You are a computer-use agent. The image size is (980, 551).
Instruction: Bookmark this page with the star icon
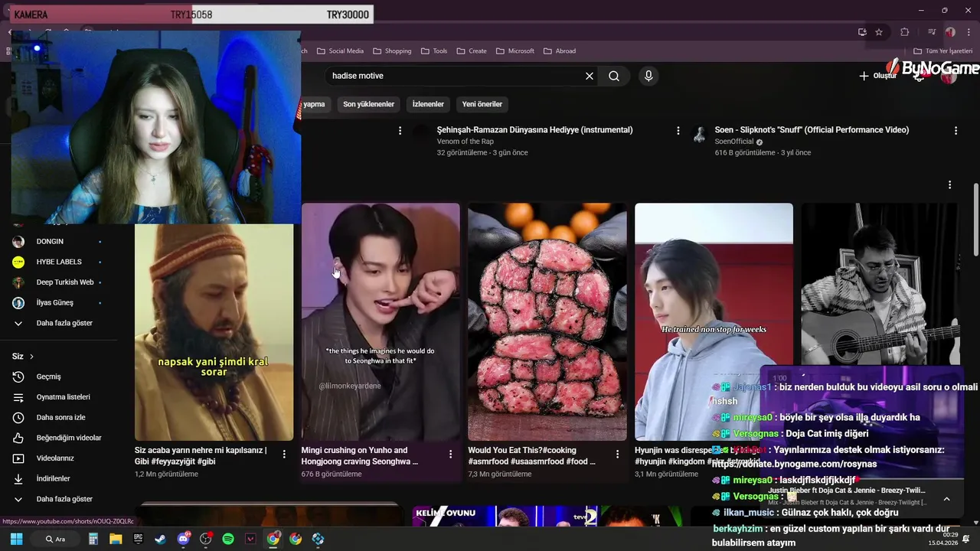click(x=879, y=32)
